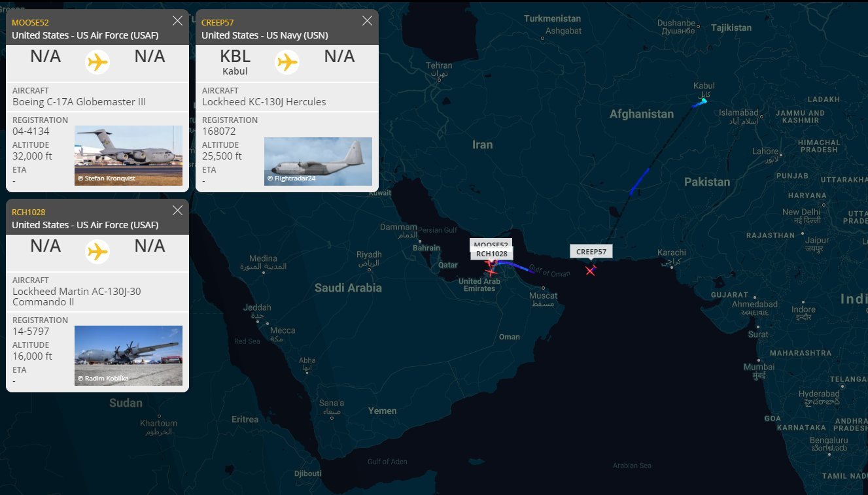Viewport: 868px width, 495px height.
Task: Click the yellow plane icon in CREEP57 card
Action: tap(287, 62)
